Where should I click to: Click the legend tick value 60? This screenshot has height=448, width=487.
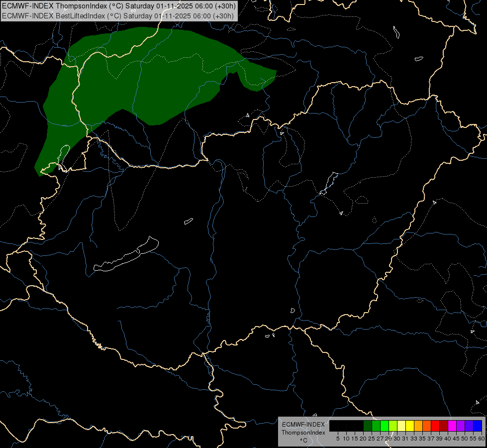[482, 439]
